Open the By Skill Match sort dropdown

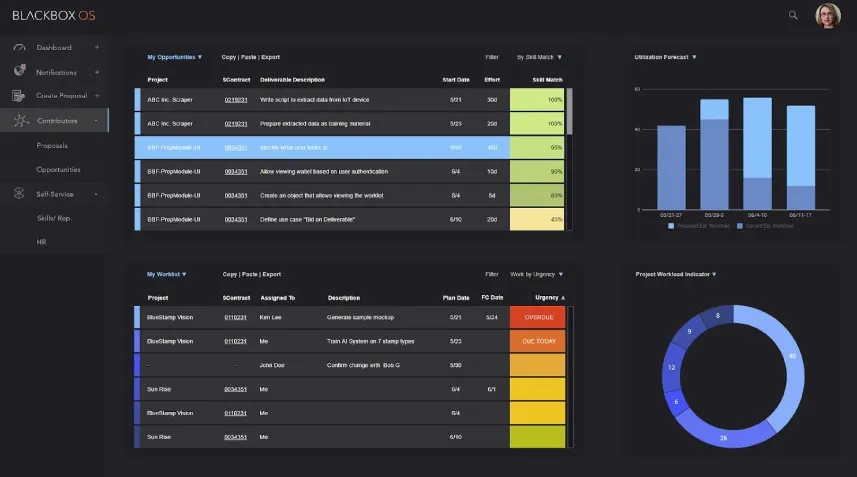click(539, 57)
